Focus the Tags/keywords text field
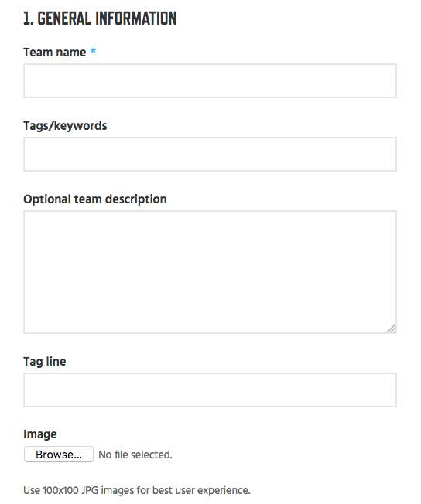The width and height of the screenshot is (421, 504). click(x=210, y=155)
